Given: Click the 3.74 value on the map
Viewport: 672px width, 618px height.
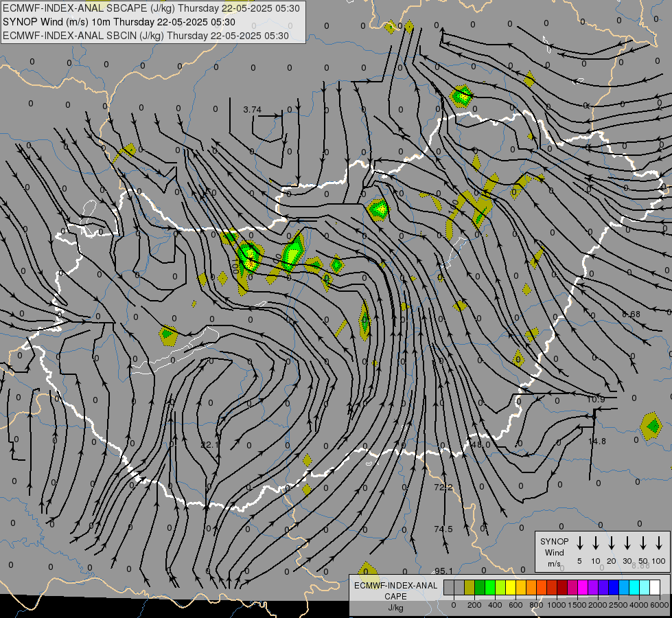Looking at the screenshot, I should click(252, 110).
